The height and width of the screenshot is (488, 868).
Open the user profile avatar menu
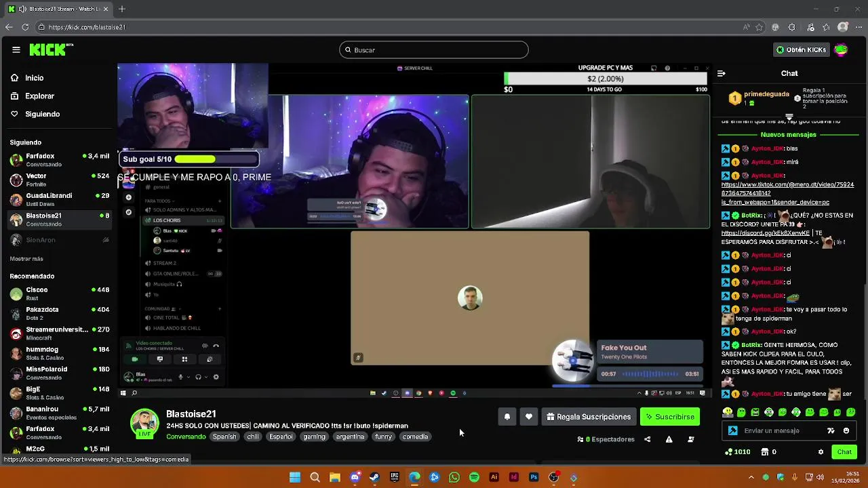841,49
